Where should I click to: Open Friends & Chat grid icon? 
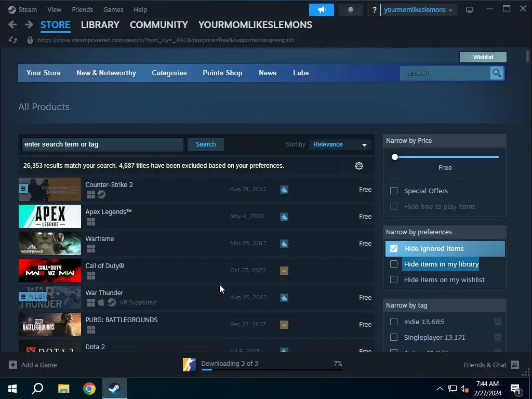point(515,365)
